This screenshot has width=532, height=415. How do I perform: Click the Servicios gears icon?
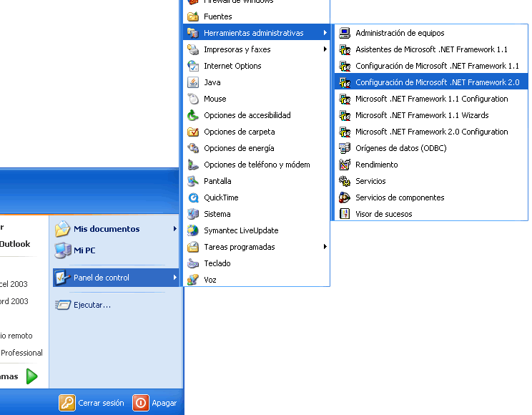(x=345, y=181)
